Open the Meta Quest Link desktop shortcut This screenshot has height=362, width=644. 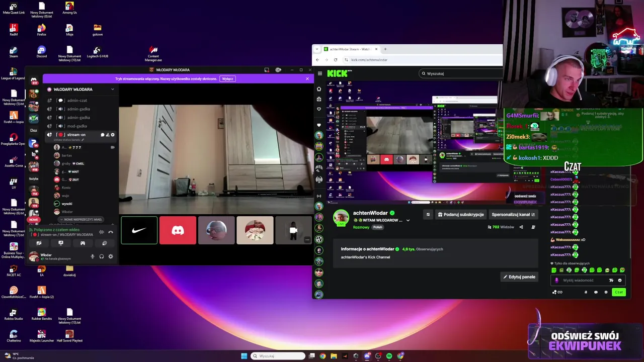coord(14,8)
